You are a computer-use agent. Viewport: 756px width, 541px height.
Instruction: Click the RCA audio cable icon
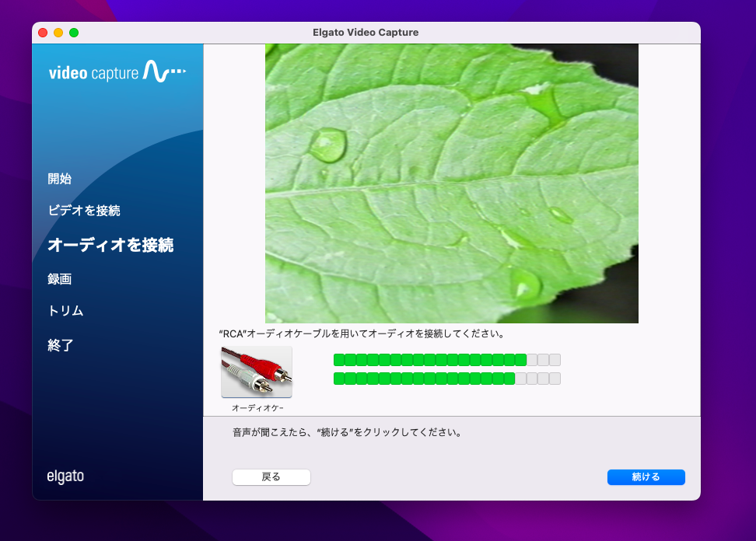pos(257,372)
